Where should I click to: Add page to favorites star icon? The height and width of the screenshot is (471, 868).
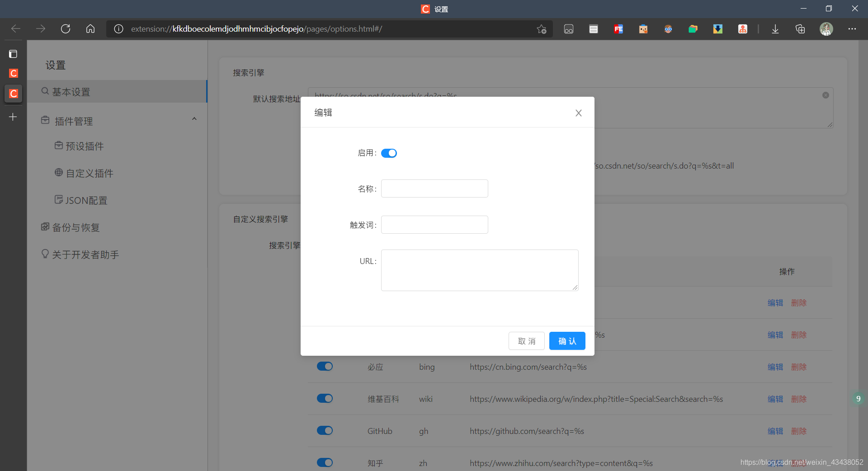click(542, 29)
